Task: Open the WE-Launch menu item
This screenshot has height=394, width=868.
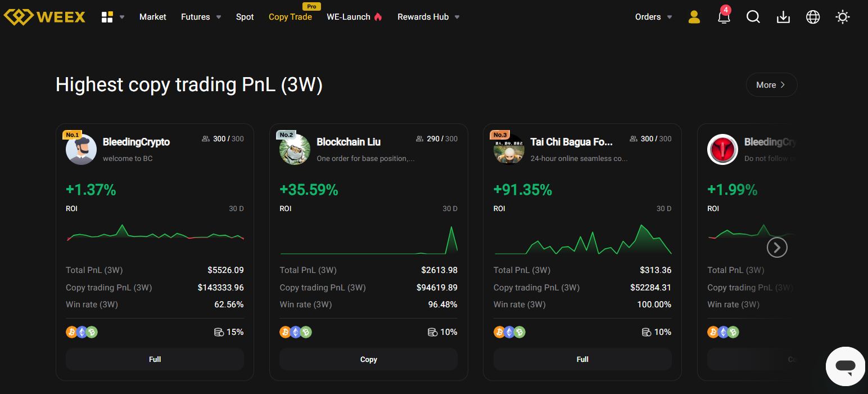Action: 354,17
